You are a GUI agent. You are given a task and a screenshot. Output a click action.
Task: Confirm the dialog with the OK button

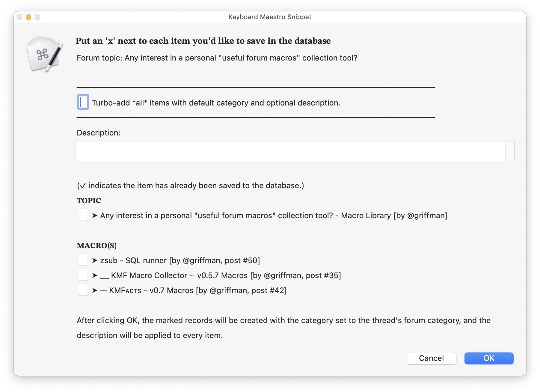[488, 358]
